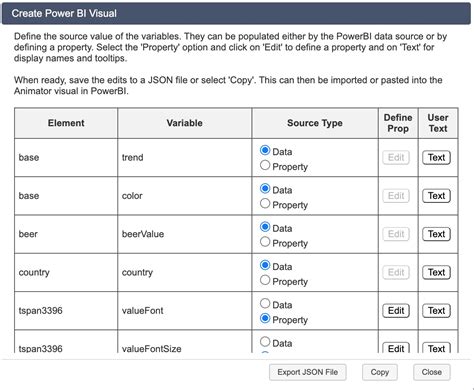Select Data radio for base color row
Screen dimensions: 474x390
coord(265,189)
